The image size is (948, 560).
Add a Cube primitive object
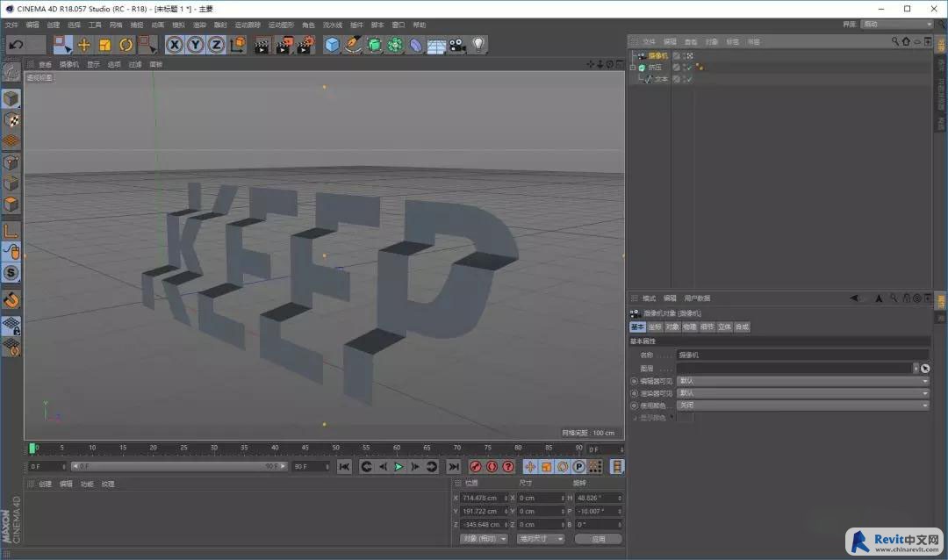(x=332, y=45)
